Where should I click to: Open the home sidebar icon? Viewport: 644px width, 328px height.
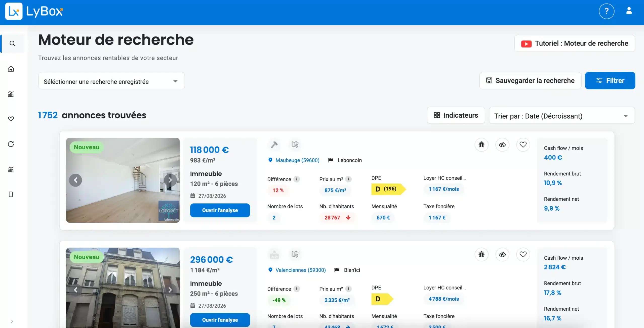coord(11,69)
